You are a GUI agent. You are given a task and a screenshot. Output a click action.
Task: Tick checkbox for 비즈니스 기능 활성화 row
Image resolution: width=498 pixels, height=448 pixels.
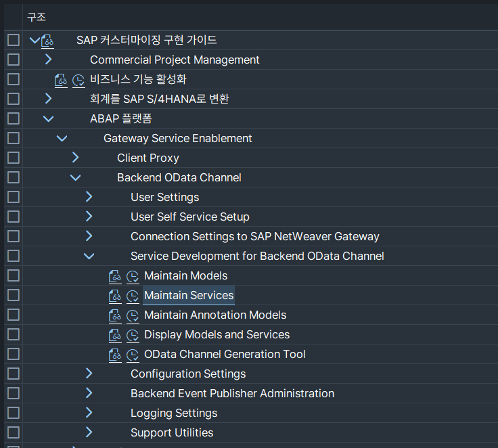pos(14,79)
